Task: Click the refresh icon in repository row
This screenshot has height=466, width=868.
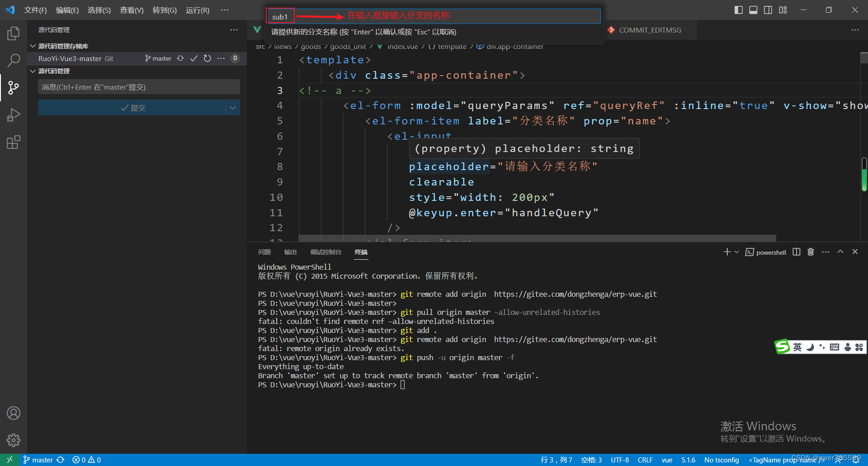Action: click(x=208, y=58)
